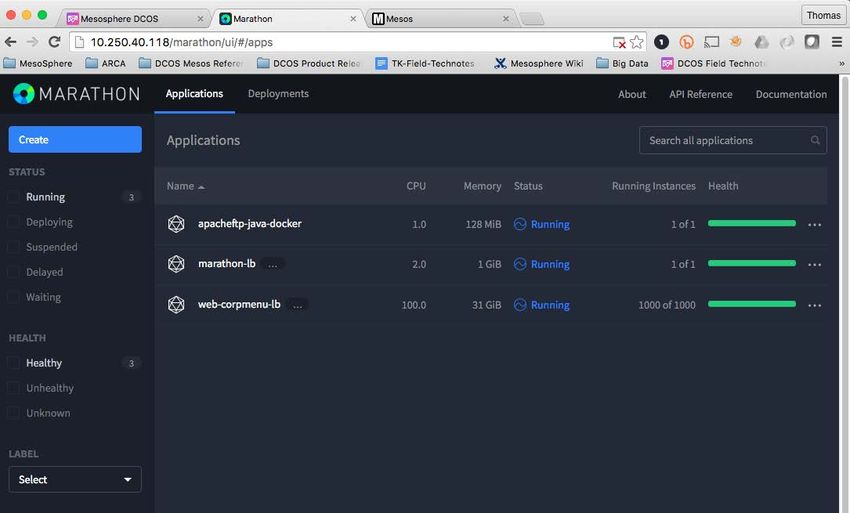Open the Big Data bookmarks folder
The width and height of the screenshot is (850, 513).
[622, 63]
